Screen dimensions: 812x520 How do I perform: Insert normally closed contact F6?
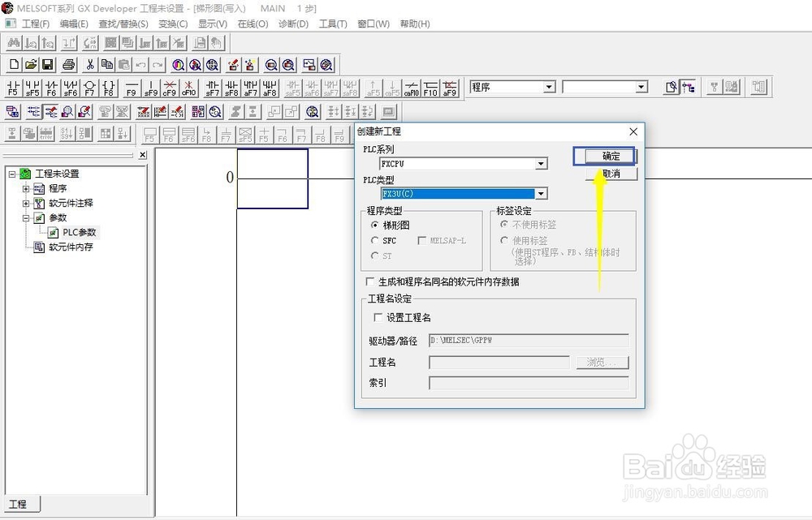pyautogui.click(x=51, y=88)
